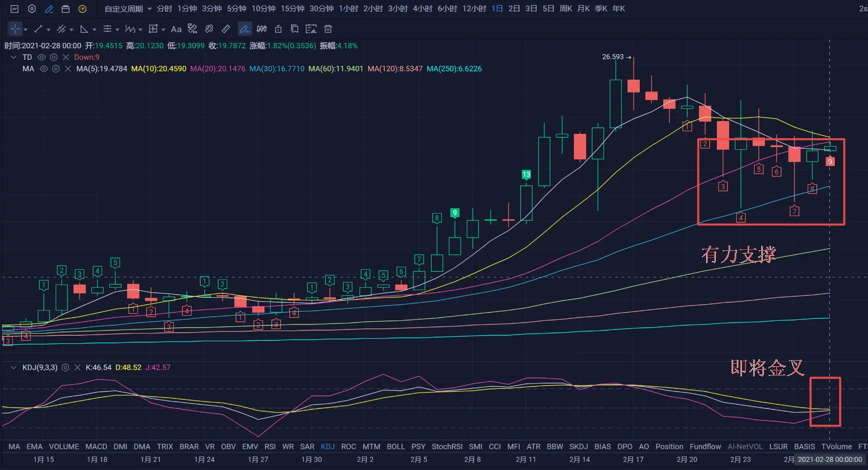
Task: Select the EMA indicator
Action: (35, 447)
